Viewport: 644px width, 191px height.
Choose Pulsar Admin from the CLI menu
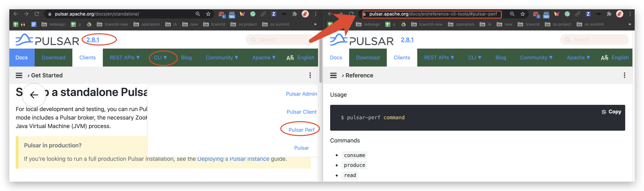coord(302,94)
